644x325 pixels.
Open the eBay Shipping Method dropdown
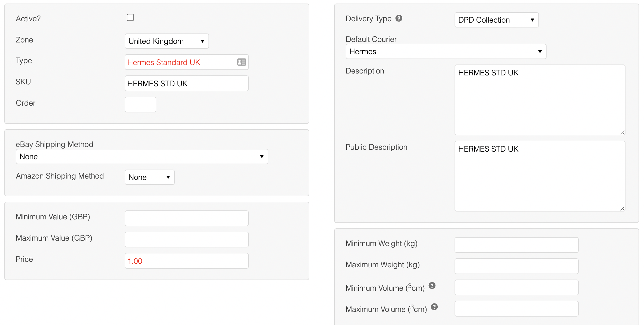tap(142, 157)
